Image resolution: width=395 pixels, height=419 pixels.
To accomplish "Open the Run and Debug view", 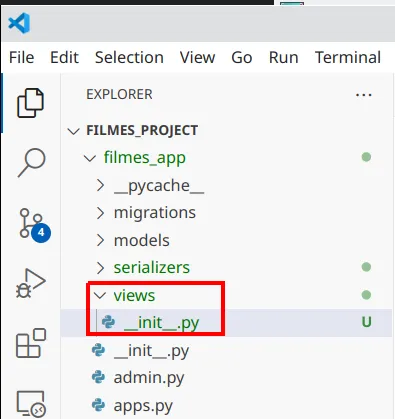I will (x=30, y=283).
